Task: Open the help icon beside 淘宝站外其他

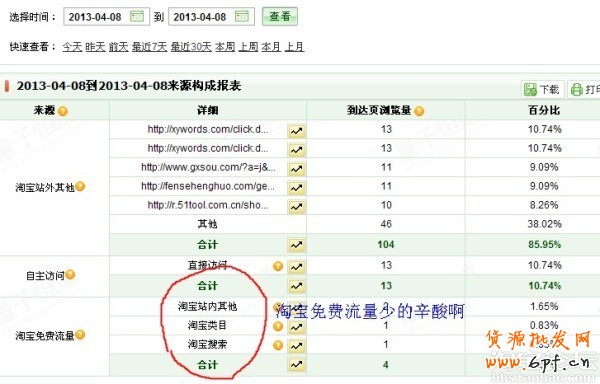Action: (80, 186)
